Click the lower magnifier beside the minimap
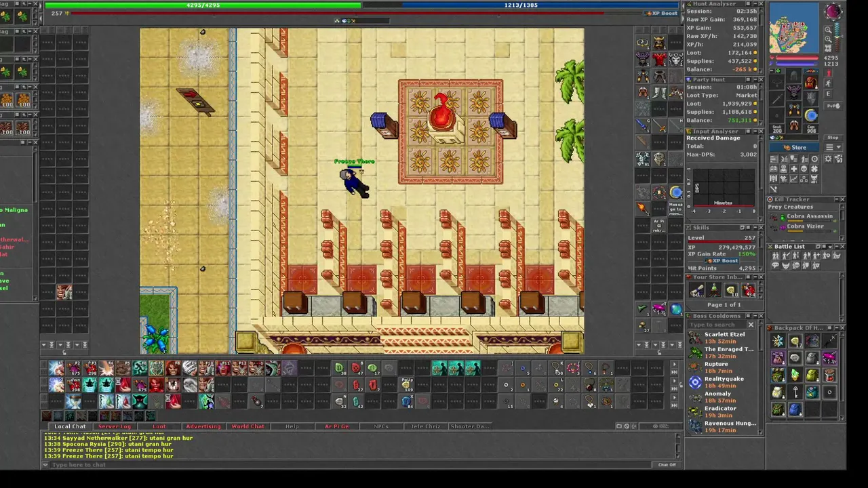This screenshot has height=488, width=868. 828,39
